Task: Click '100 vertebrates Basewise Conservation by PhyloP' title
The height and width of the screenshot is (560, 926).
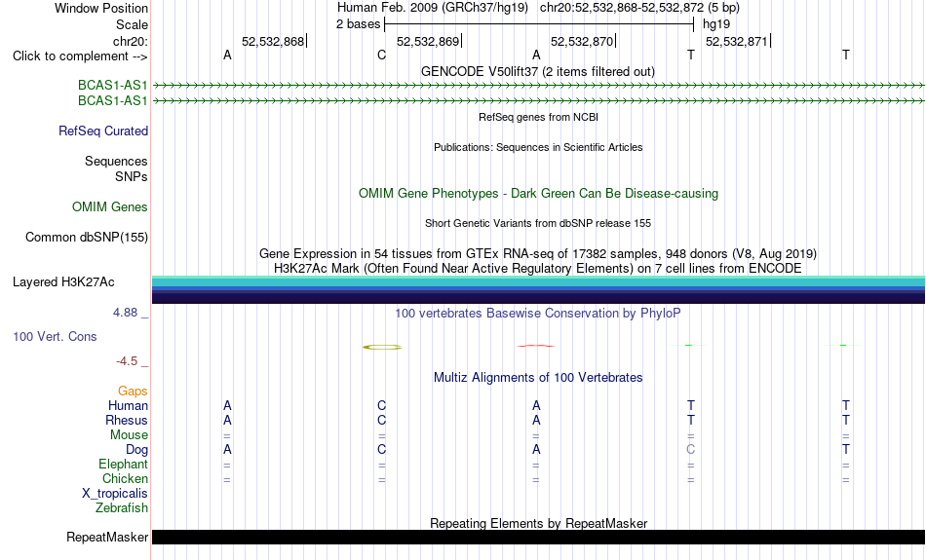Action: pos(538,314)
